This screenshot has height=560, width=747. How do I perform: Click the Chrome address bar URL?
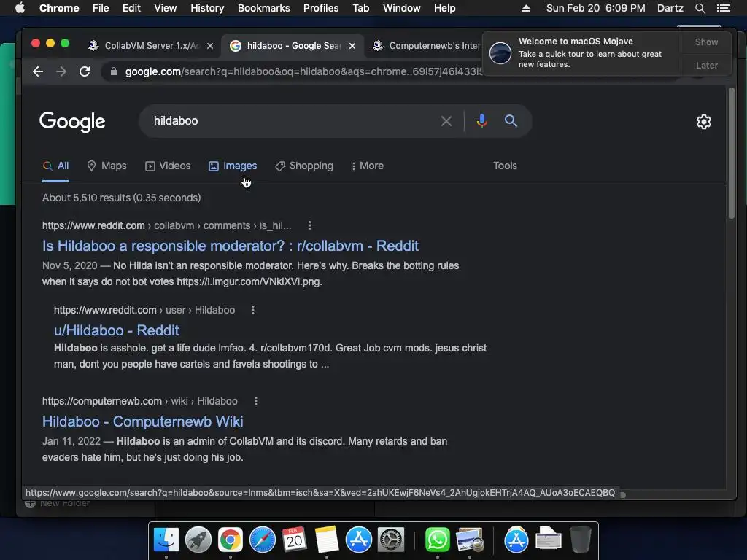click(303, 71)
